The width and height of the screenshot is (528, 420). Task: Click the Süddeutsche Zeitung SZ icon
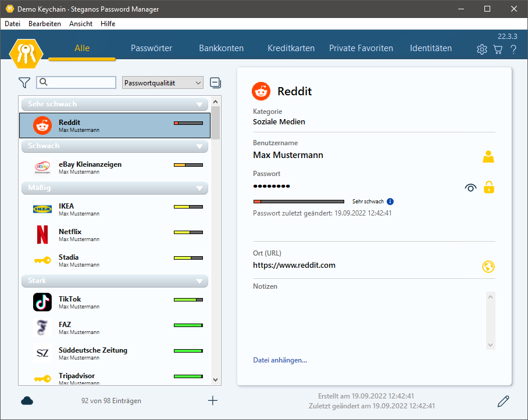[x=42, y=353]
